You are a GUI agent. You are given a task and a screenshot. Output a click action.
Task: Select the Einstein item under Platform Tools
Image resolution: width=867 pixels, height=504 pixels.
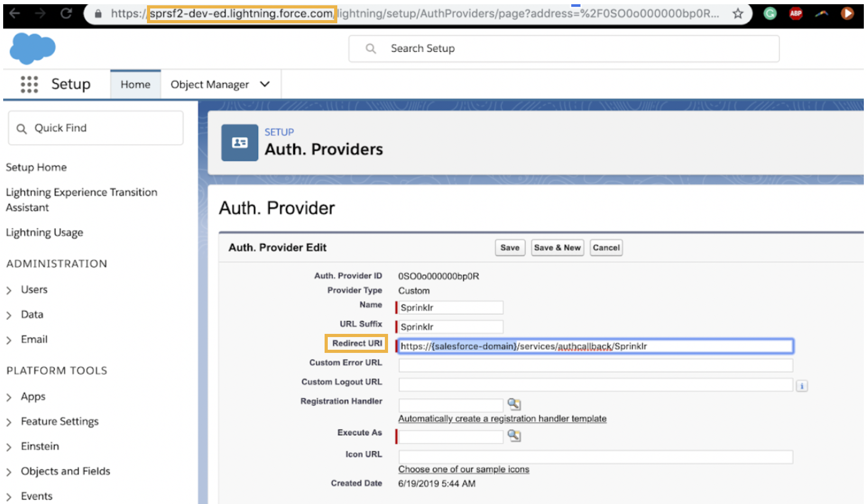click(40, 446)
